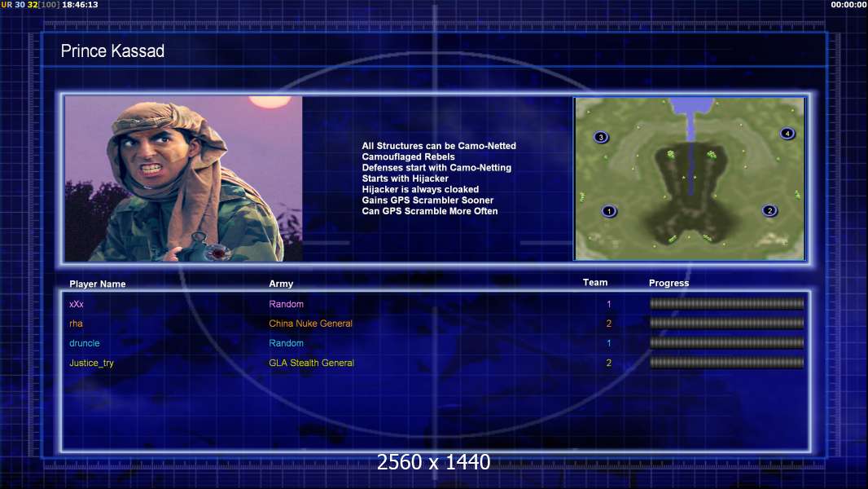The width and height of the screenshot is (868, 489).
Task: Click 'Defenses start with Camo-Netting' line
Action: (x=436, y=167)
